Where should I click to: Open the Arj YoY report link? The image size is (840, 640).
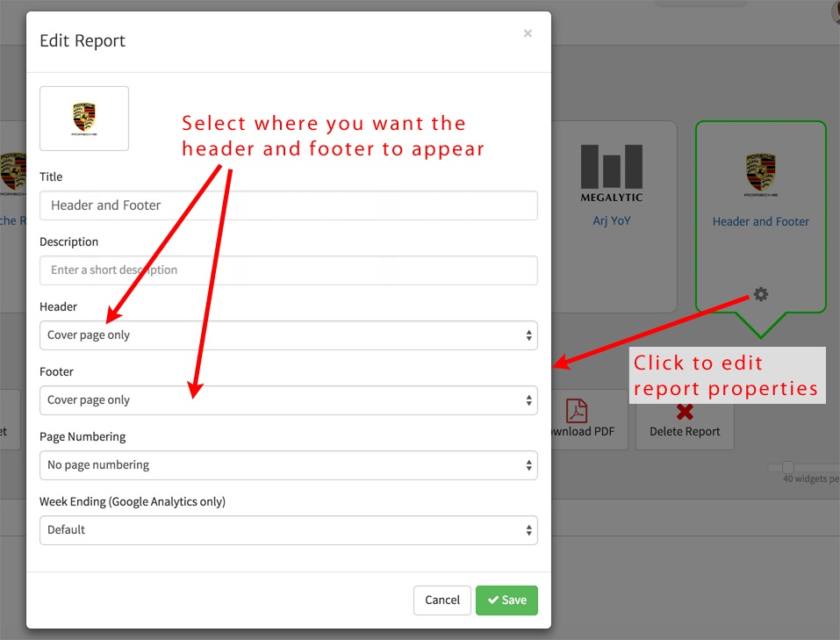(611, 220)
